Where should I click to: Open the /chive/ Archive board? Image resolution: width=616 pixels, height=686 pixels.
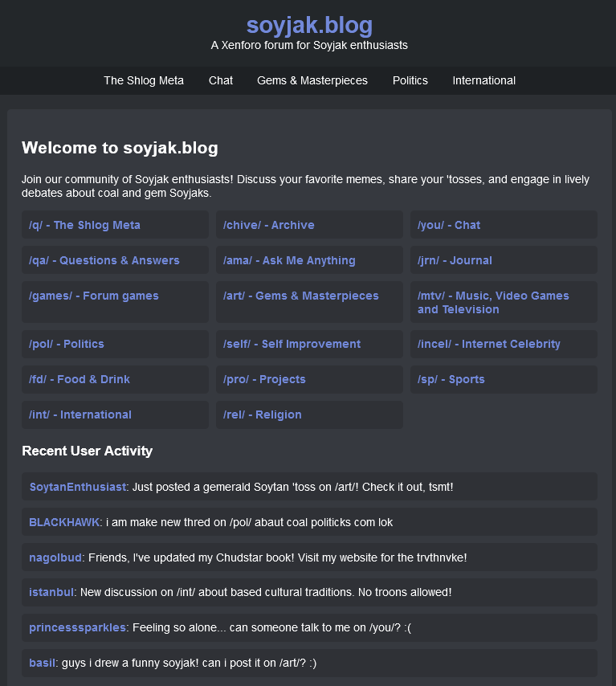(x=269, y=225)
